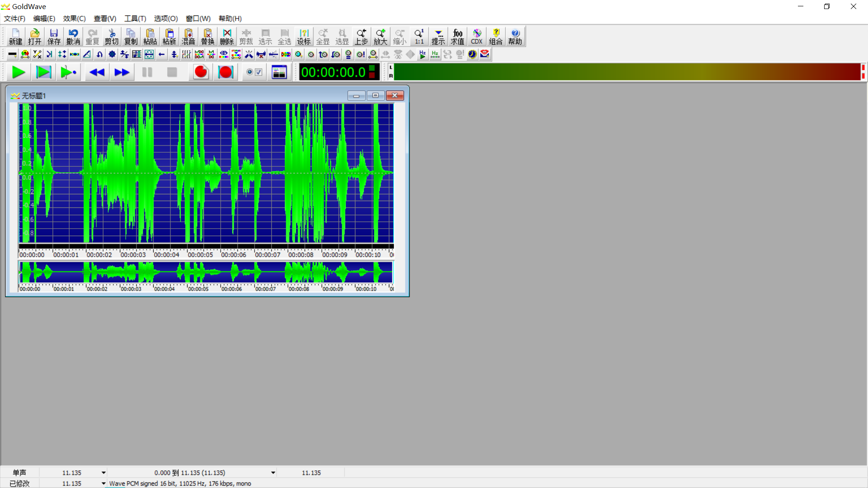Open batch 组合 tool
868x488 pixels.
pos(496,37)
